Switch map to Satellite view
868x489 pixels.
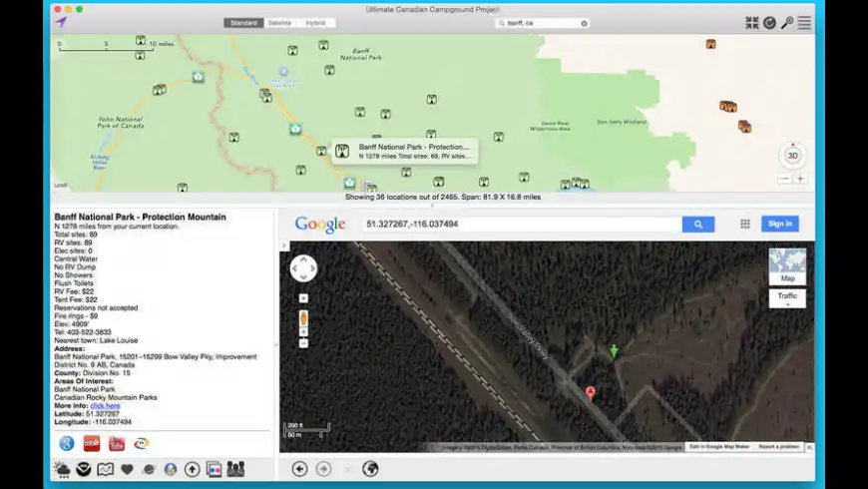(x=280, y=23)
